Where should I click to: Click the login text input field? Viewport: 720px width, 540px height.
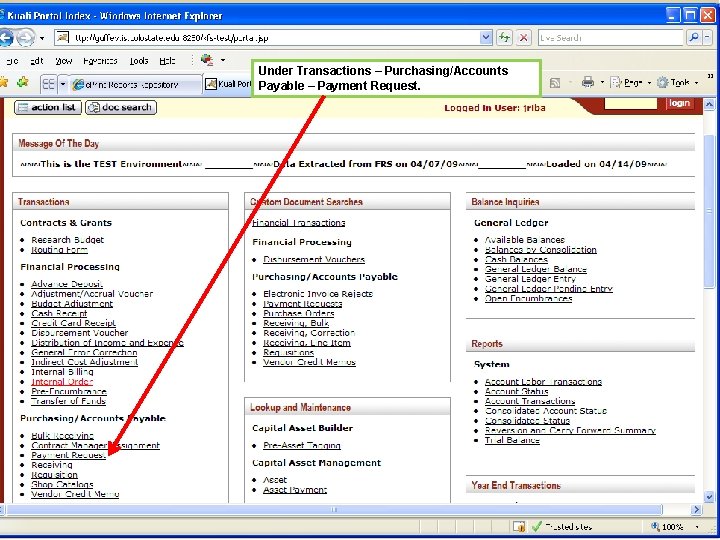pos(631,103)
